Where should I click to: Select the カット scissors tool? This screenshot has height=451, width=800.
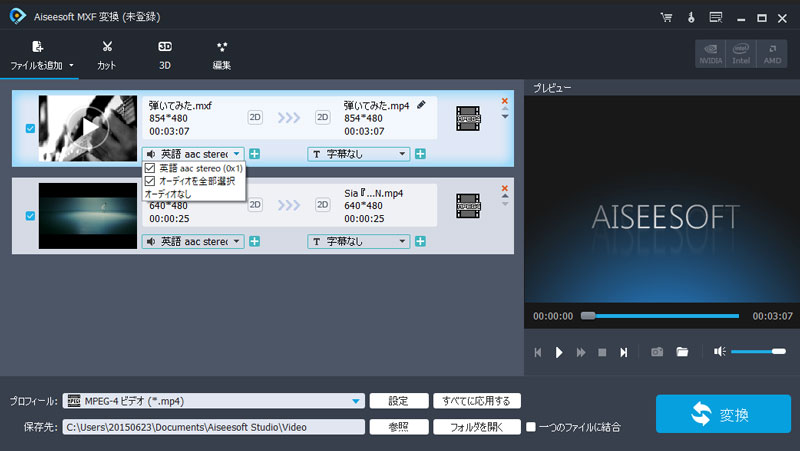coord(107,56)
